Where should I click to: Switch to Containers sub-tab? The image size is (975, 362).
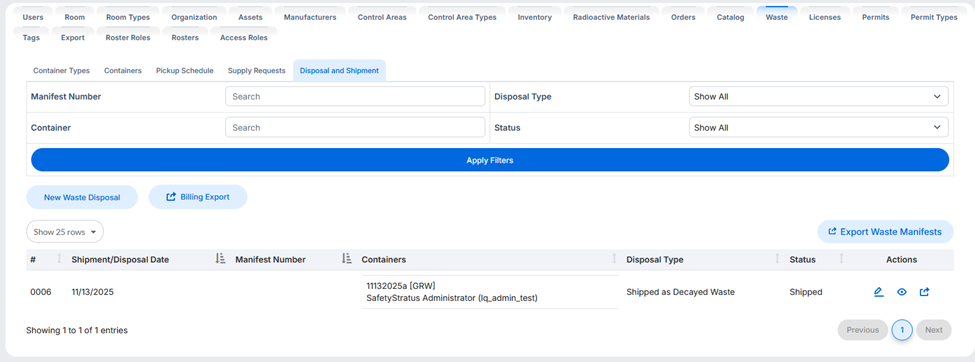pos(122,71)
